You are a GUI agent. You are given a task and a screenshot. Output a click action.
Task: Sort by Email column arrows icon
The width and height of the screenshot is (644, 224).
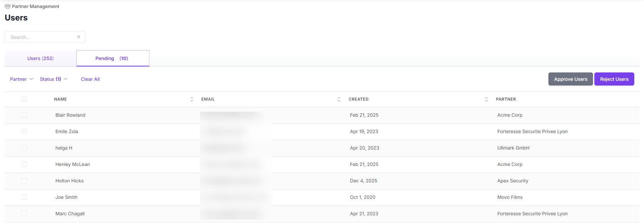[x=339, y=99]
